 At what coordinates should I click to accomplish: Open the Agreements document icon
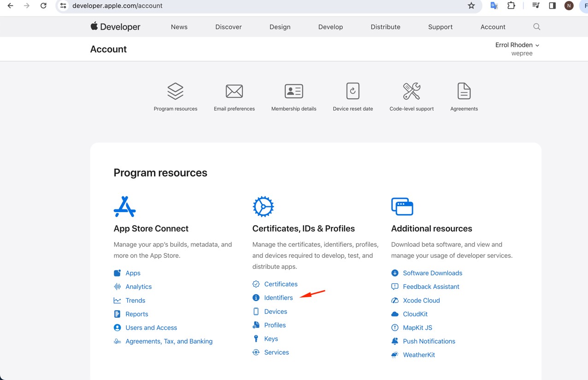(x=464, y=91)
